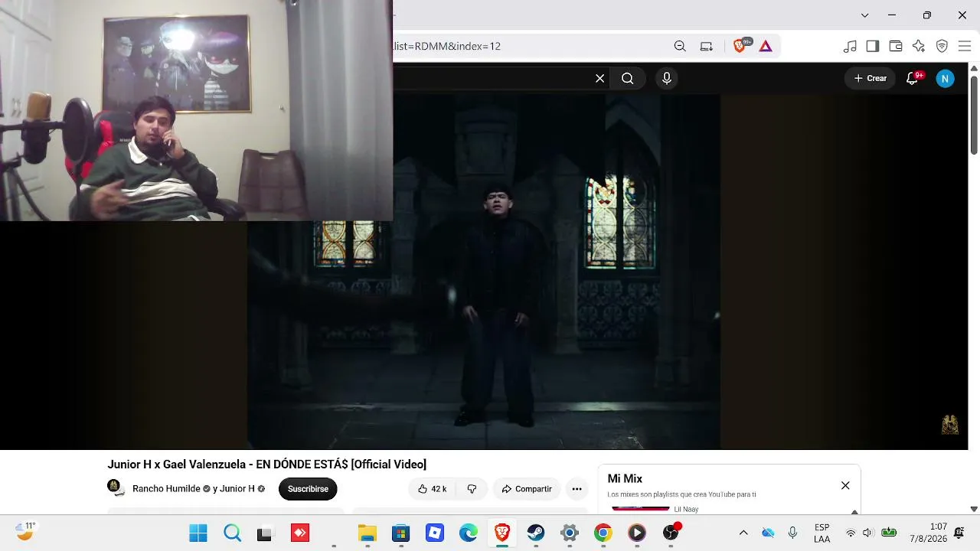Click the battery tray icon
This screenshot has width=980, height=551.
coord(889,533)
